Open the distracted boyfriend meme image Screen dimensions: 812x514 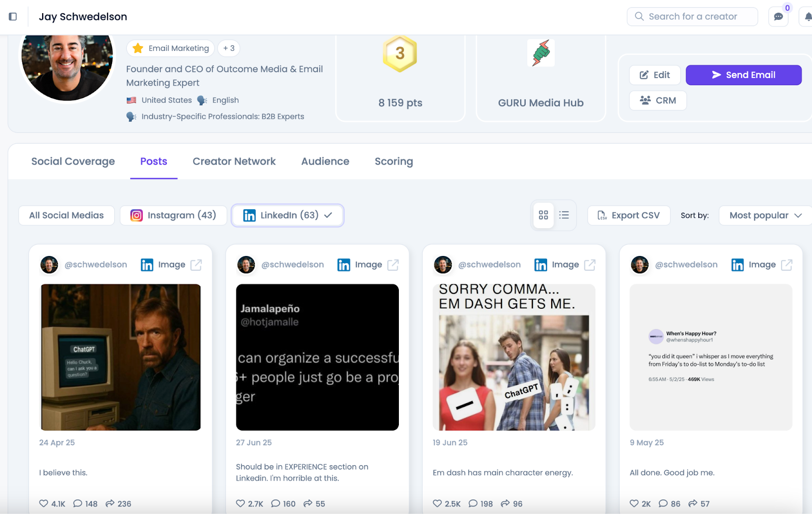[x=514, y=357]
